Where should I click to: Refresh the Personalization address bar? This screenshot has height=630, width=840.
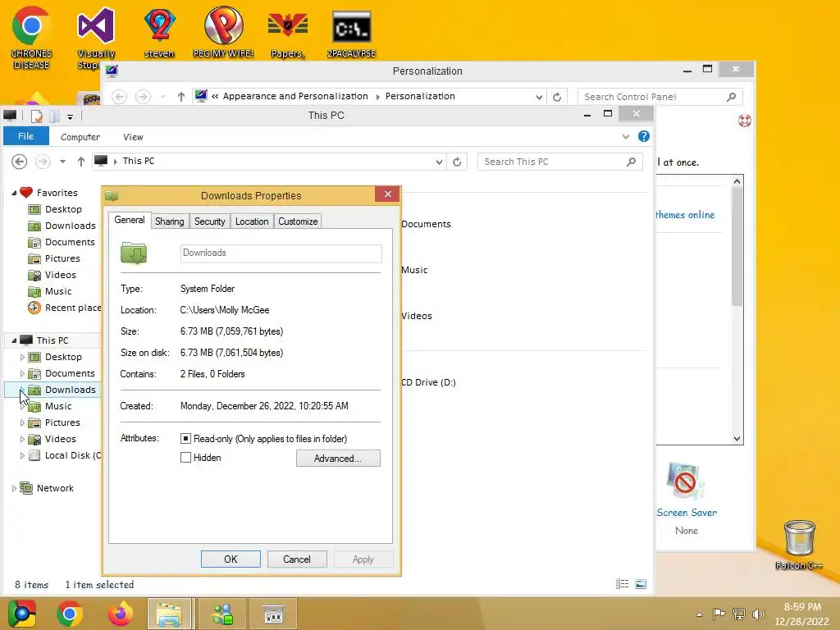tap(557, 97)
